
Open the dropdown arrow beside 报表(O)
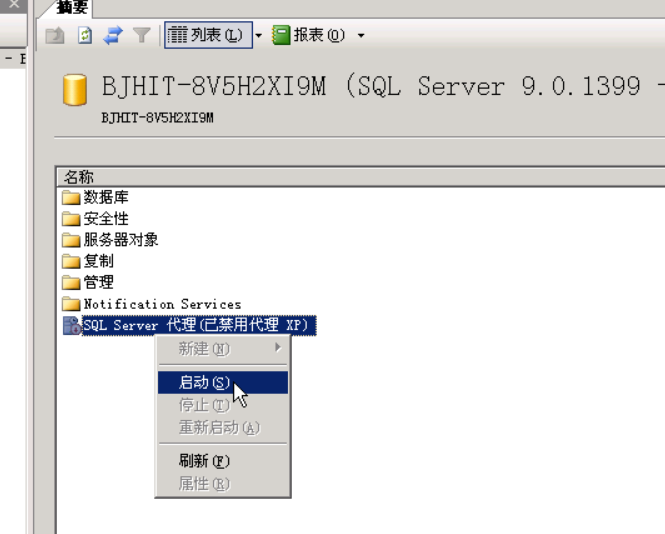click(361, 35)
